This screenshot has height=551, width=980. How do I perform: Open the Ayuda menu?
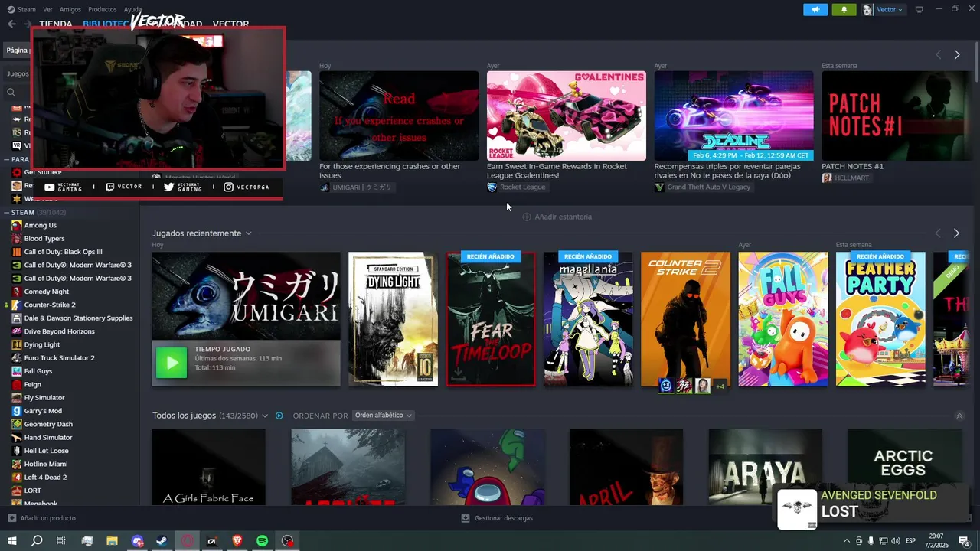click(x=132, y=9)
